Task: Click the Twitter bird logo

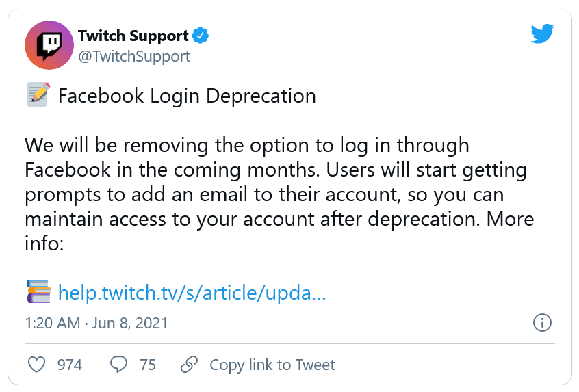Action: pyautogui.click(x=542, y=34)
